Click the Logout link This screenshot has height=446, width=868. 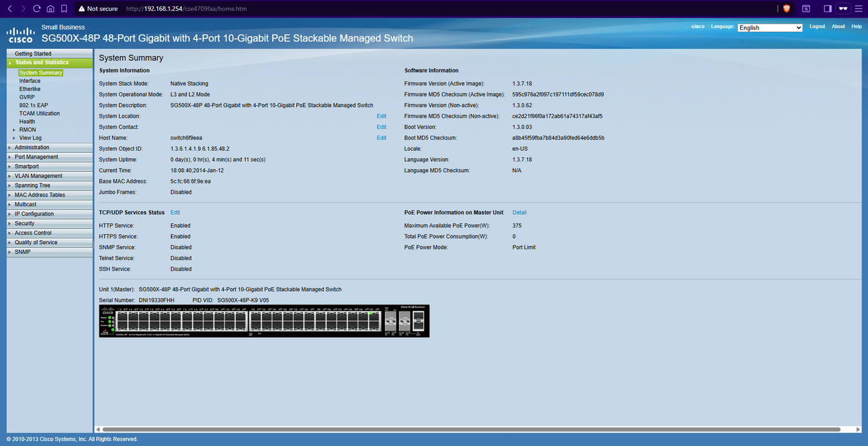coord(817,27)
